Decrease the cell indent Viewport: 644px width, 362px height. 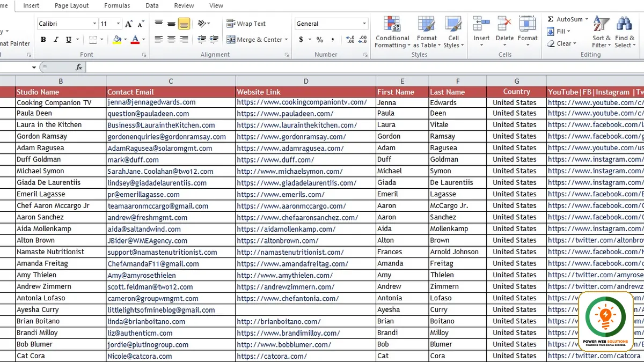[202, 40]
